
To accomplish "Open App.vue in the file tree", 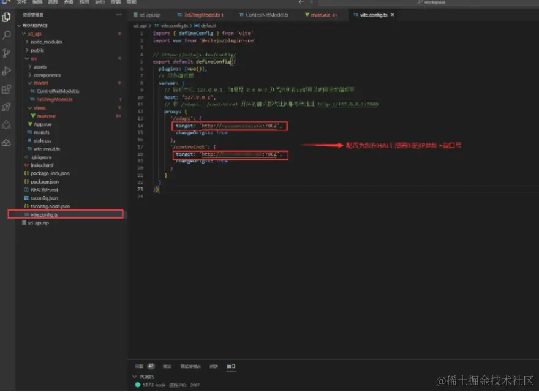I will click(x=43, y=124).
